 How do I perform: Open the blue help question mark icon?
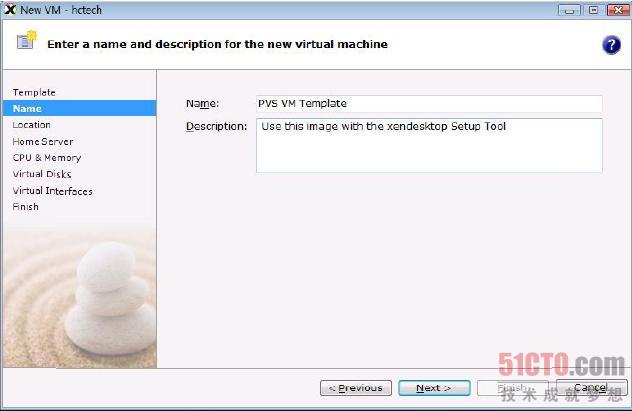click(x=611, y=45)
